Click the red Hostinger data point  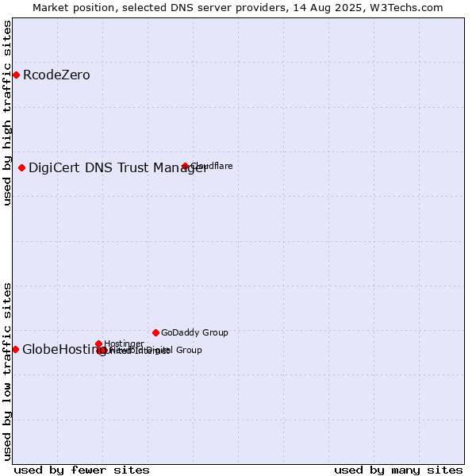[98, 344]
